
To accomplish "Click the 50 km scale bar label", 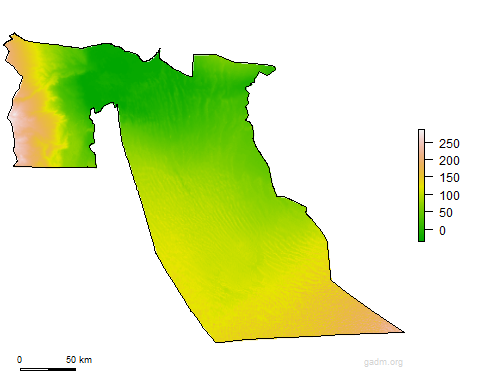I will click(79, 360).
